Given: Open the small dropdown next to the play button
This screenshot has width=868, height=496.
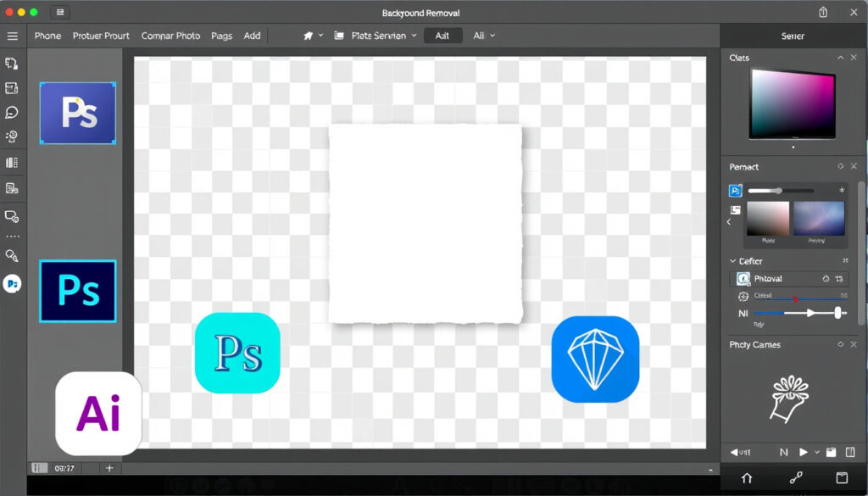Looking at the screenshot, I should [817, 452].
